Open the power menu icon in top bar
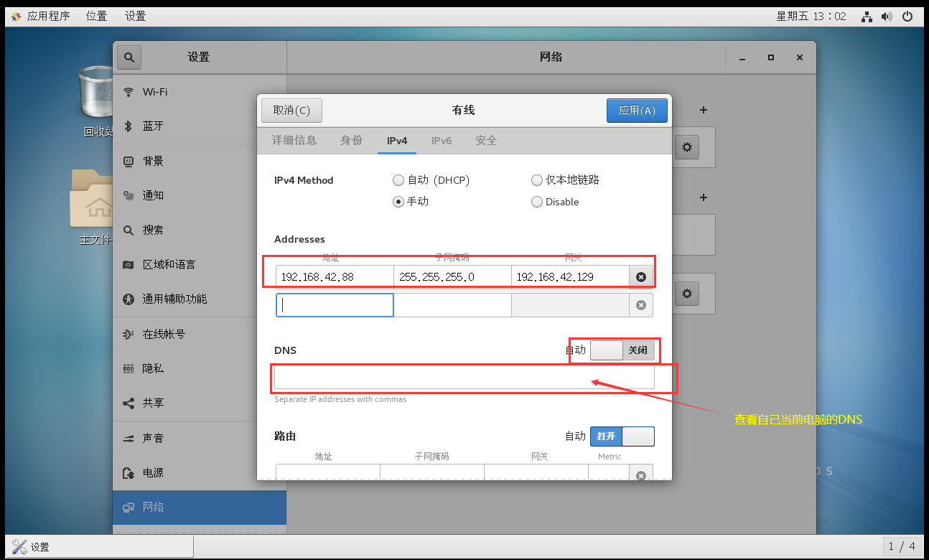This screenshot has height=560, width=929. (x=908, y=16)
